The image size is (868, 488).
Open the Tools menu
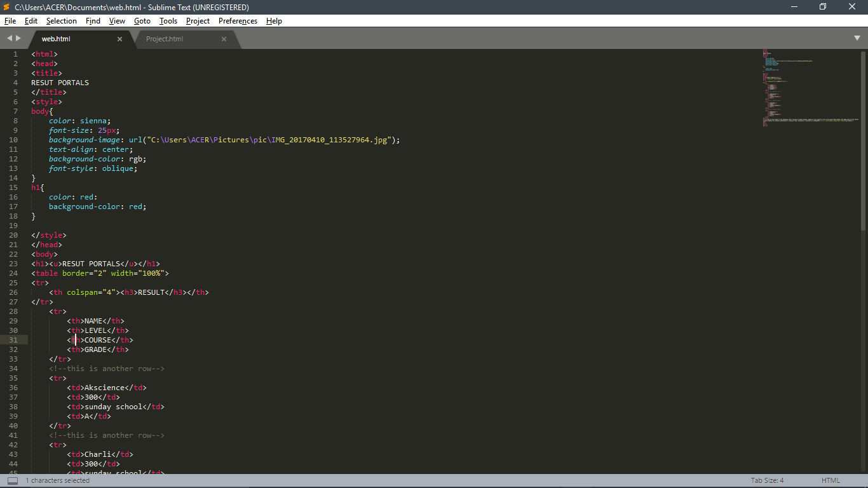(168, 21)
